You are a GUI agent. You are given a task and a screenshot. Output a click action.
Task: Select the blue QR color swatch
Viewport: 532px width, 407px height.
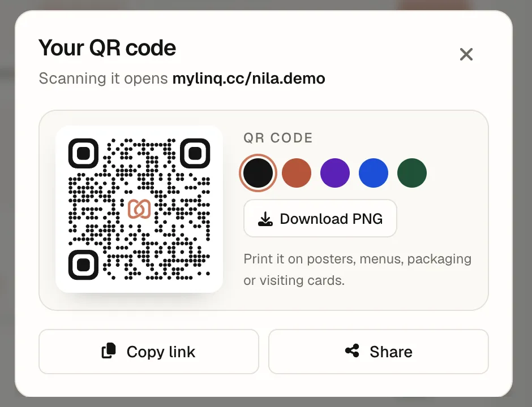373,173
